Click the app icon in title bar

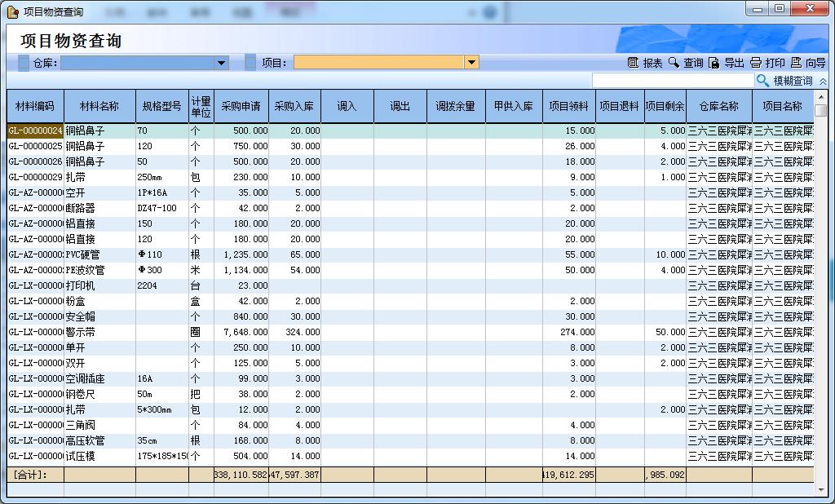coord(12,11)
